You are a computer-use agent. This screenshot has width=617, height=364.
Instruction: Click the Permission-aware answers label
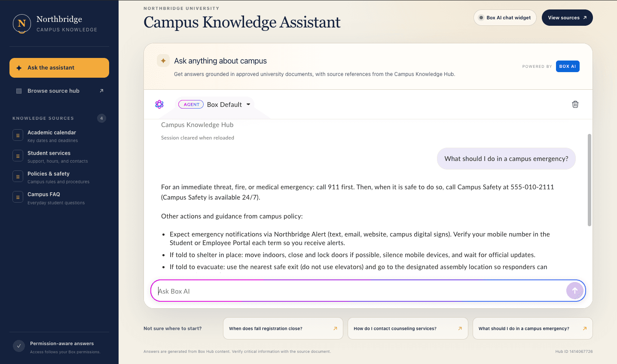tap(62, 343)
